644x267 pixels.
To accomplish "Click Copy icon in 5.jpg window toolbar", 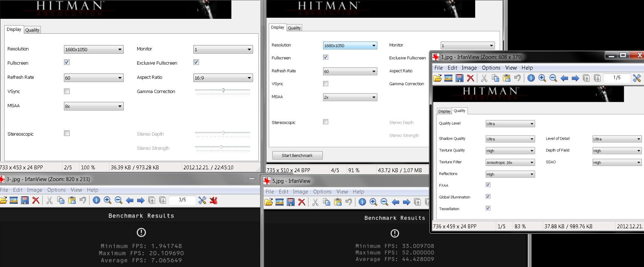I will 326,202.
